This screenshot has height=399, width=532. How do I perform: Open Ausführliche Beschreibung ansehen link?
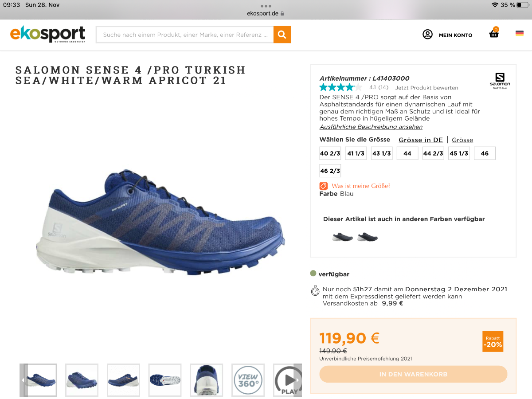pyautogui.click(x=371, y=127)
